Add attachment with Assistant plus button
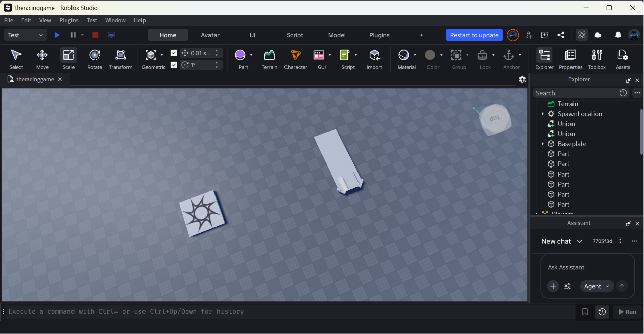The height and width of the screenshot is (334, 644). click(553, 286)
